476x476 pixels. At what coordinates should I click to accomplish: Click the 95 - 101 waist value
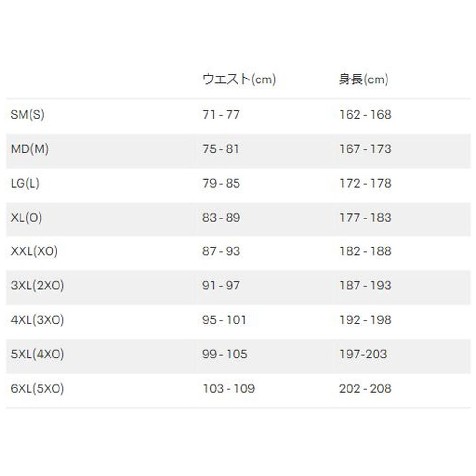point(224,320)
